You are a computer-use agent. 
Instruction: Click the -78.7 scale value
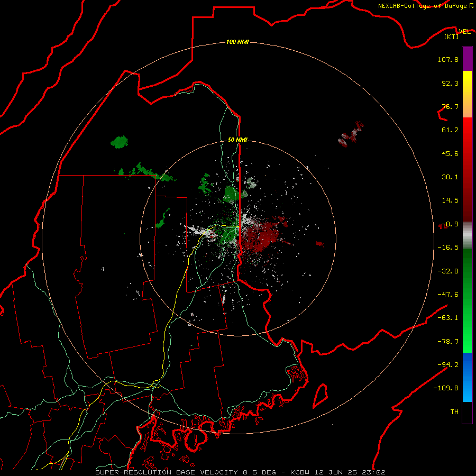tap(448, 342)
